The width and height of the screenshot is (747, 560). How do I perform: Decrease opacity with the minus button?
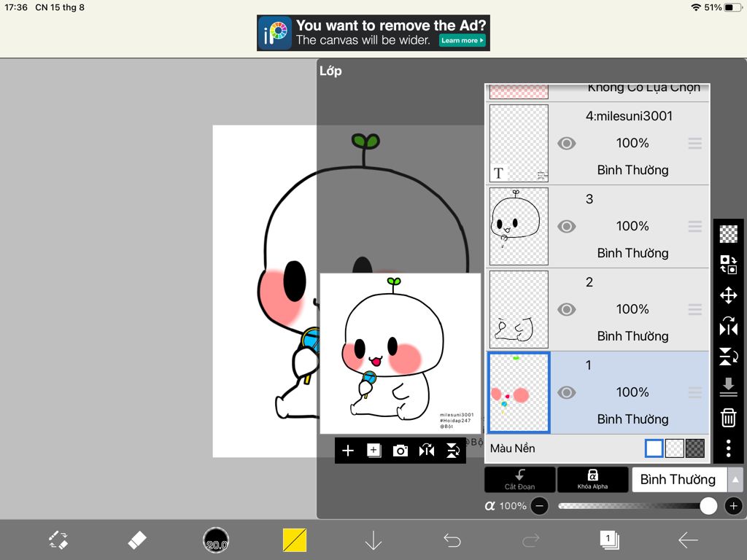pos(539,506)
